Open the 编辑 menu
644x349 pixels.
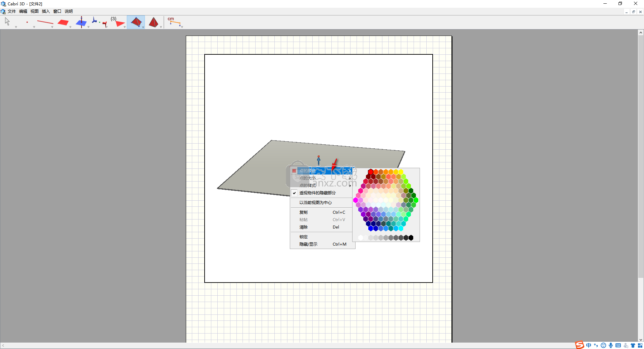click(x=23, y=11)
